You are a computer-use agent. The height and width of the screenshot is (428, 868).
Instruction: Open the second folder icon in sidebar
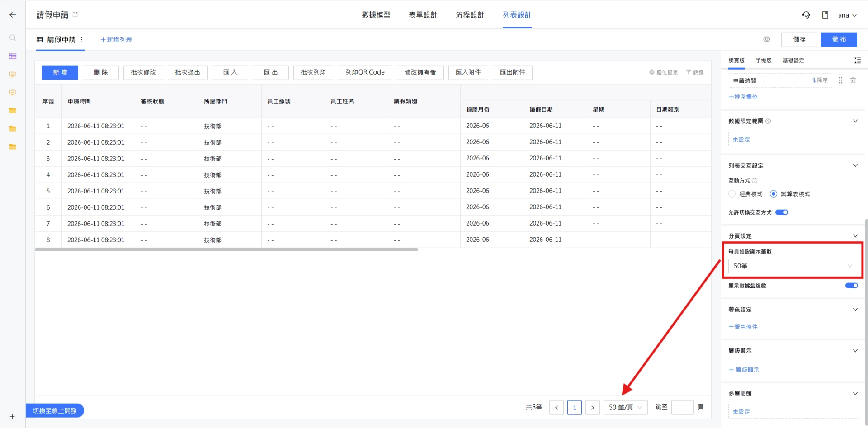[13, 129]
